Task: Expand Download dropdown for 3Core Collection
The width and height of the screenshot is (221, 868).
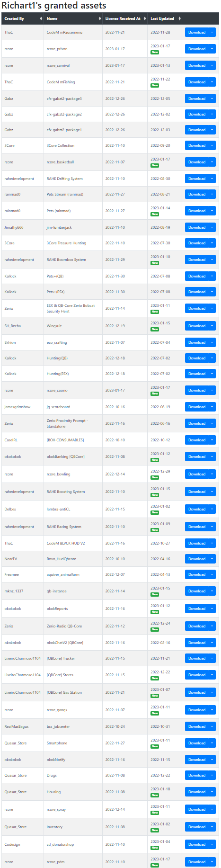Action: tap(212, 145)
